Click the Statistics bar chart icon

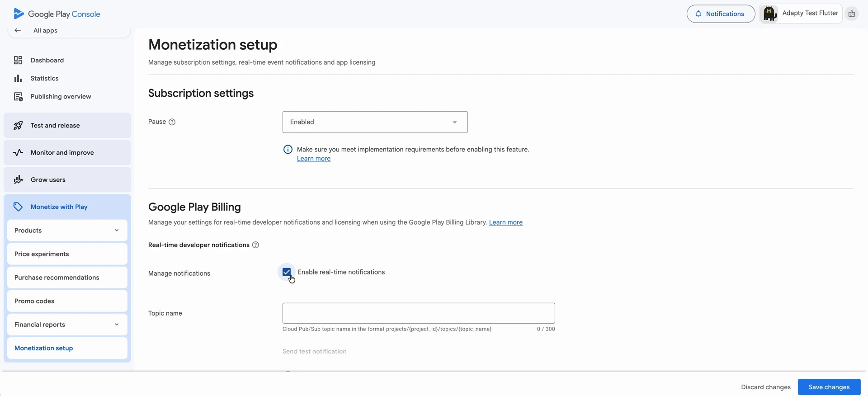tap(18, 78)
